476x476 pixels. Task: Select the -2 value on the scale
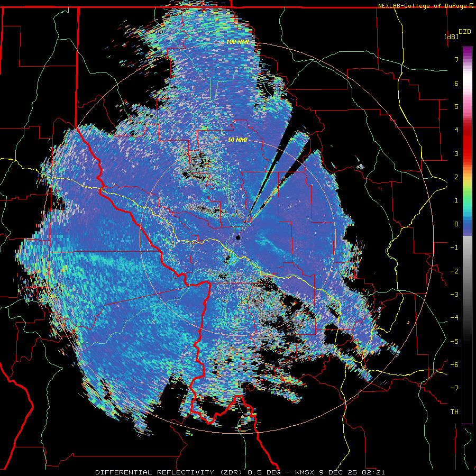pos(454,271)
